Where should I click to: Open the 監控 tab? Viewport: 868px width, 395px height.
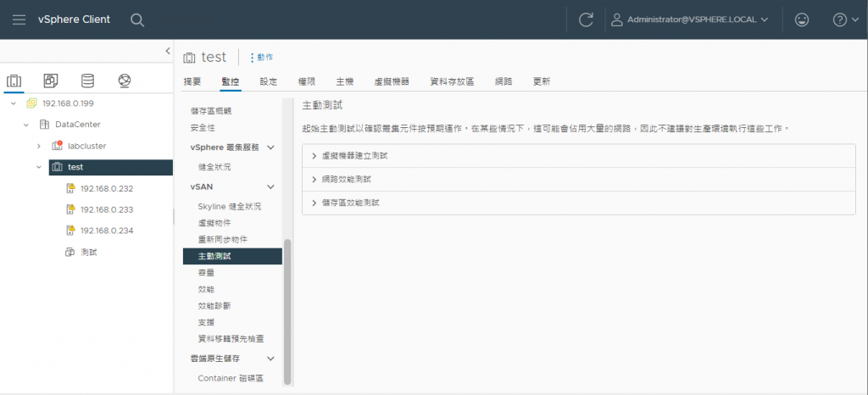click(231, 82)
